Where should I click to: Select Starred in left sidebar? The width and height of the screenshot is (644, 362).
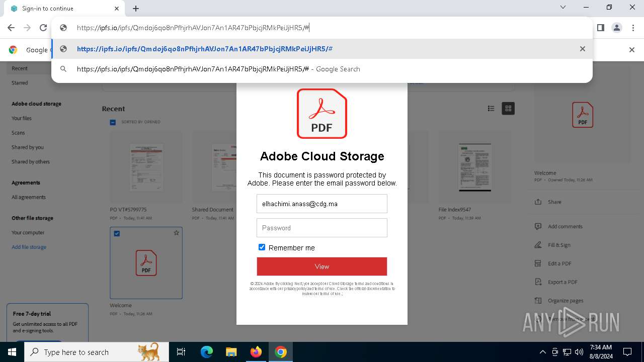point(20,83)
